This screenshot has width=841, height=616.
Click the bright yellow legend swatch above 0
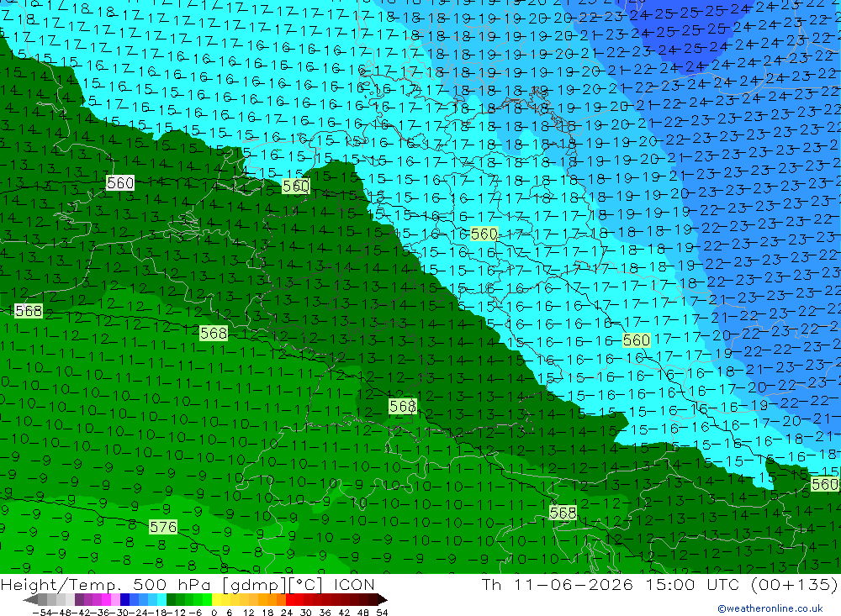point(216,599)
